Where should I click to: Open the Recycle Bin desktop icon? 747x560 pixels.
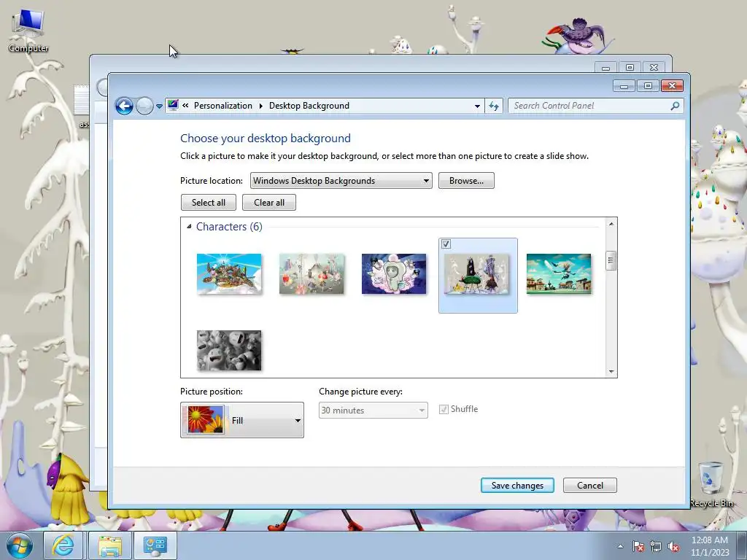711,484
